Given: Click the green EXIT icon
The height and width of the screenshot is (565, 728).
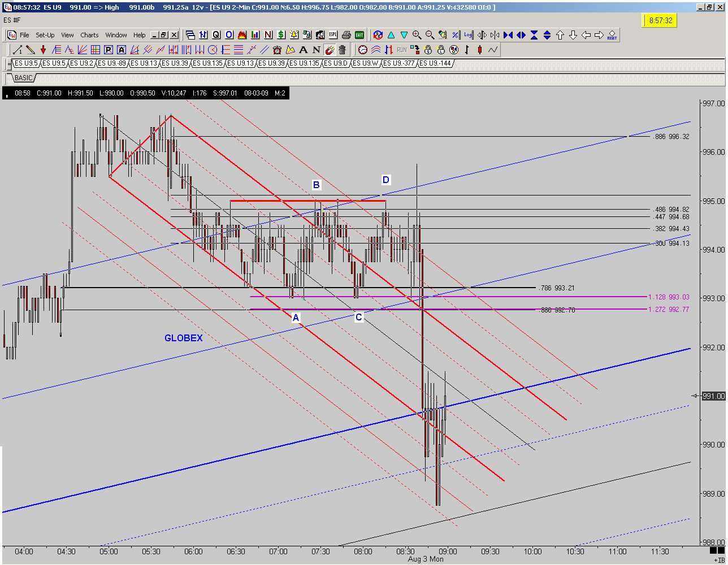Looking at the screenshot, I should (x=359, y=34).
